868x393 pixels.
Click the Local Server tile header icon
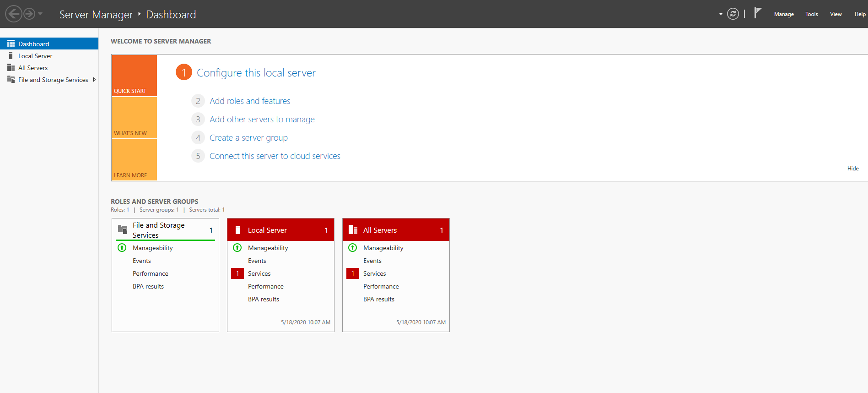pos(237,230)
